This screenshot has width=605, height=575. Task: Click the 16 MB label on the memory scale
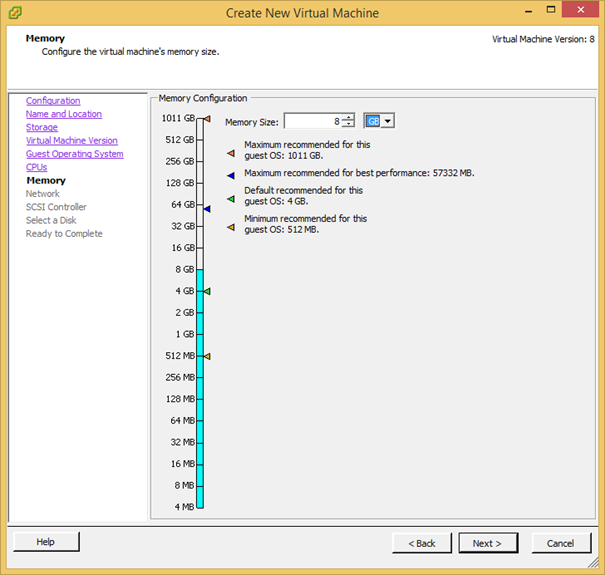pyautogui.click(x=183, y=464)
